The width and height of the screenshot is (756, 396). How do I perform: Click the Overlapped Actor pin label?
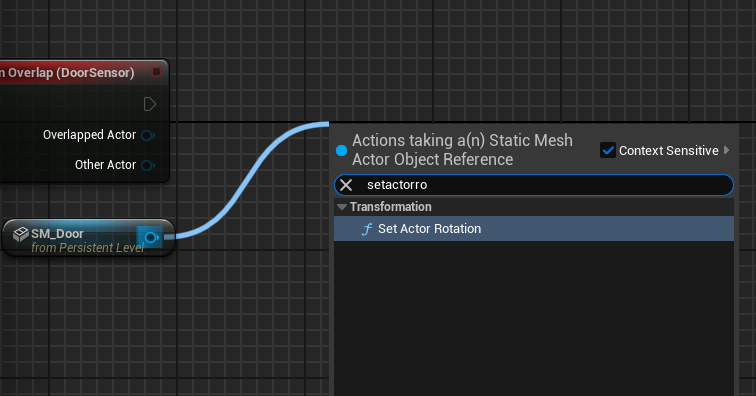click(89, 135)
